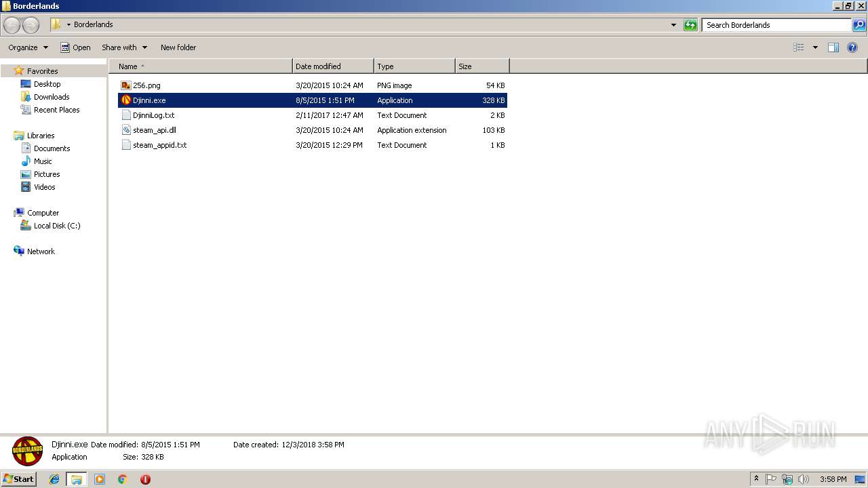Click the Search Borderlands input field
The image size is (868, 488).
[x=776, y=25]
